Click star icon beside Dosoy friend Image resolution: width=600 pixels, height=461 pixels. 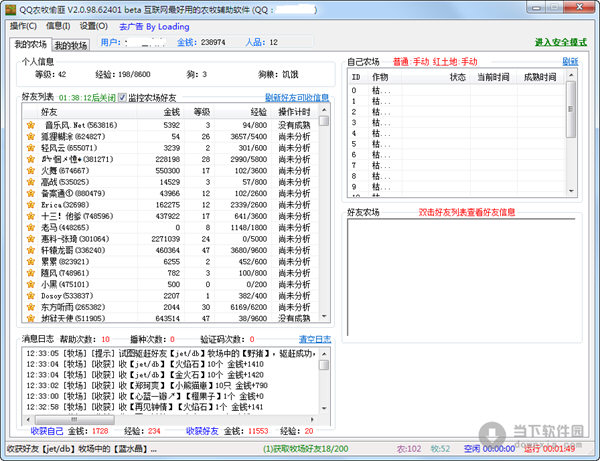point(31,296)
